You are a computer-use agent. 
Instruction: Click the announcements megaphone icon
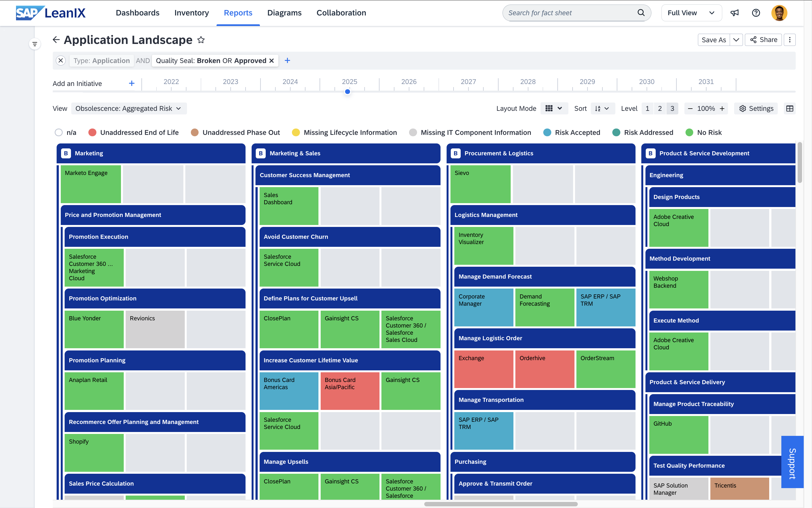coord(734,13)
